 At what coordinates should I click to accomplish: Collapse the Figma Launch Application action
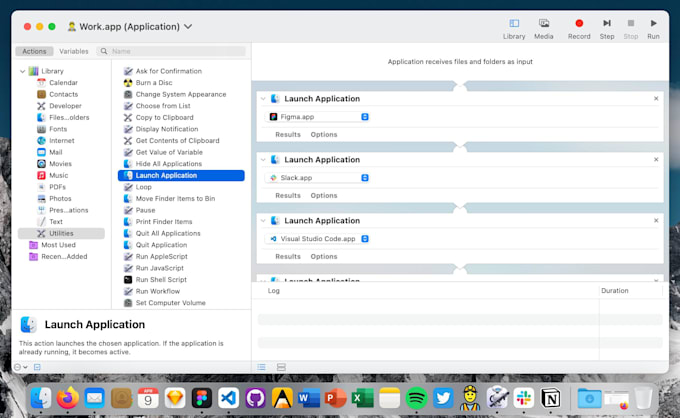[263, 99]
